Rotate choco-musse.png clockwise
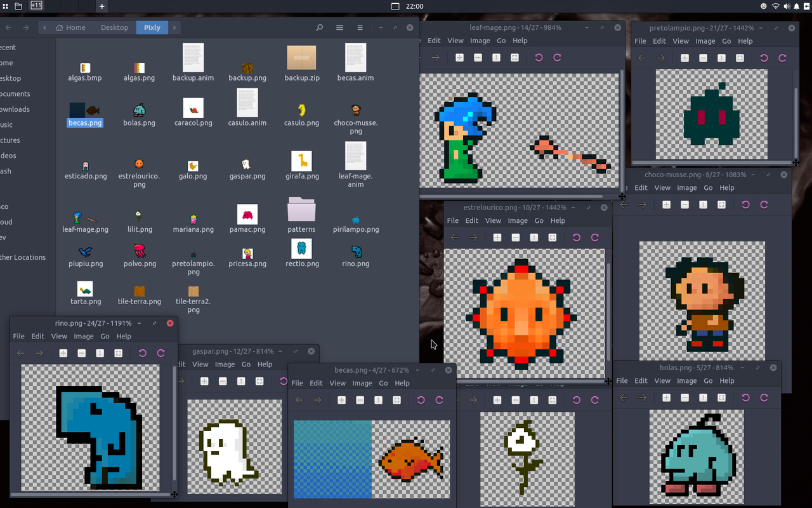This screenshot has height=508, width=812. [764, 204]
